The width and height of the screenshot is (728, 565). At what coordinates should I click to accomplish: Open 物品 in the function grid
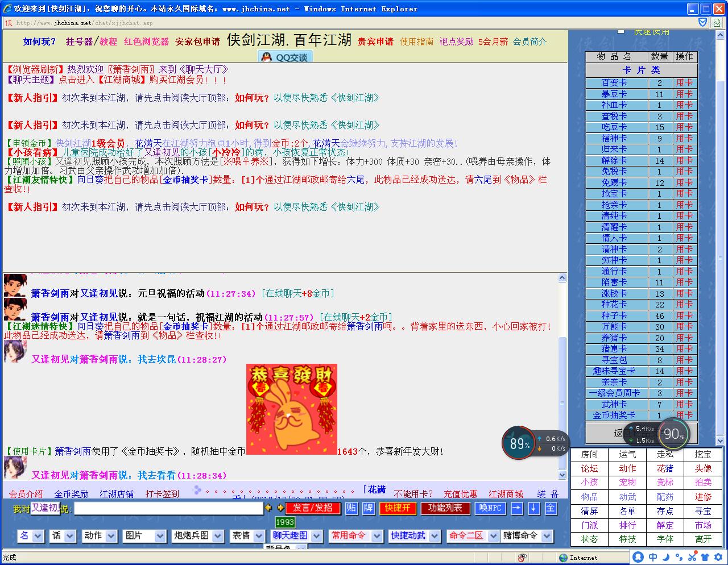click(589, 497)
